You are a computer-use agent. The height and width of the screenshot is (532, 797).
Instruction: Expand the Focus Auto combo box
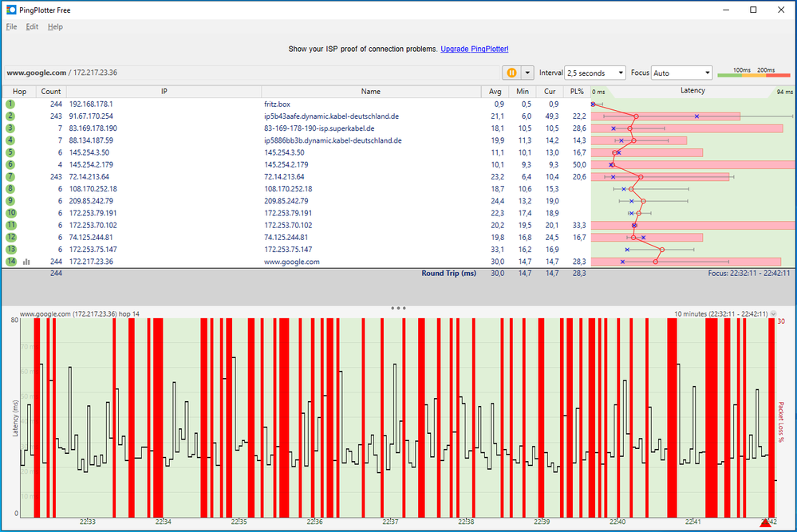681,73
